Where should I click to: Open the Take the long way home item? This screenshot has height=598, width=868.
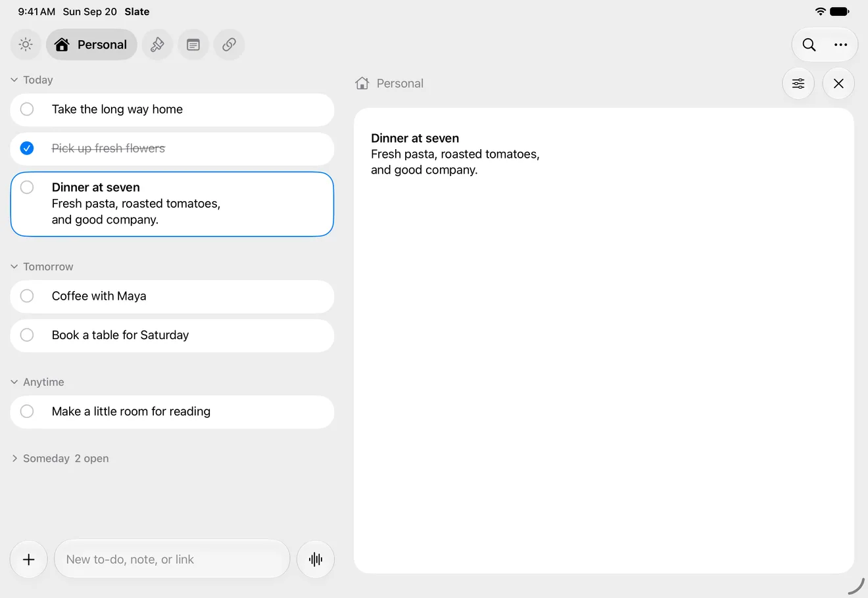click(172, 110)
